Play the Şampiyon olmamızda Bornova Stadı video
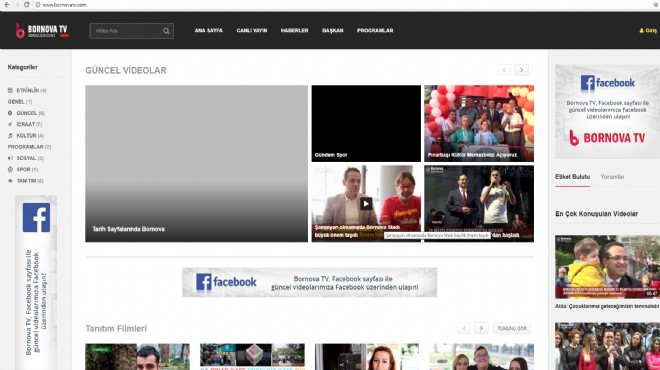Screen dimensions: 660x370 [366, 204]
